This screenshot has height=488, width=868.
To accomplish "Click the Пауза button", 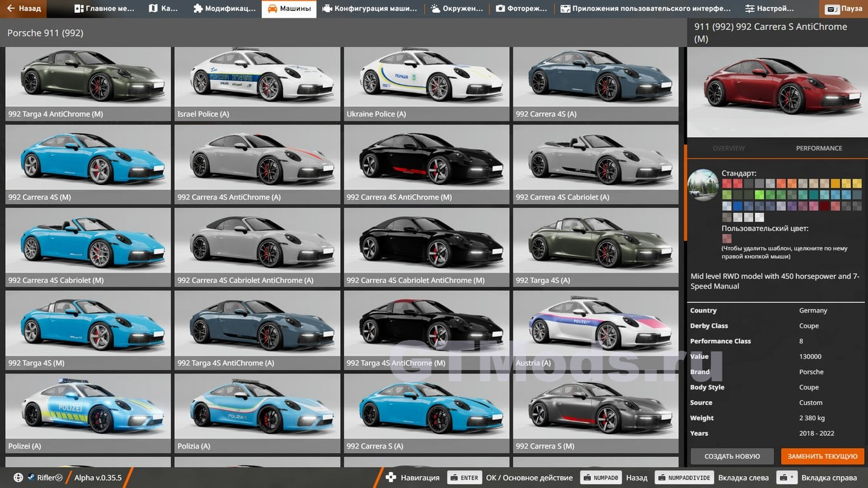I will coord(844,9).
